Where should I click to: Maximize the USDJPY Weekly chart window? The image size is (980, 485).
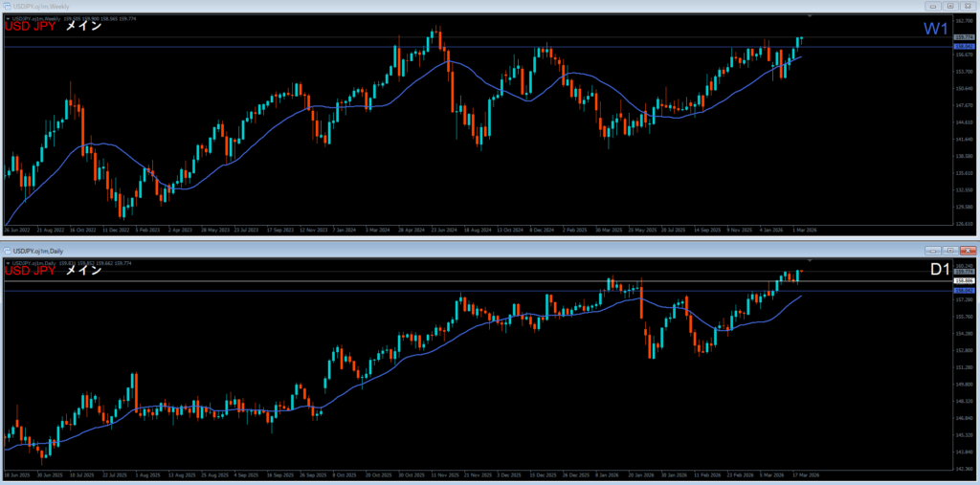point(950,6)
